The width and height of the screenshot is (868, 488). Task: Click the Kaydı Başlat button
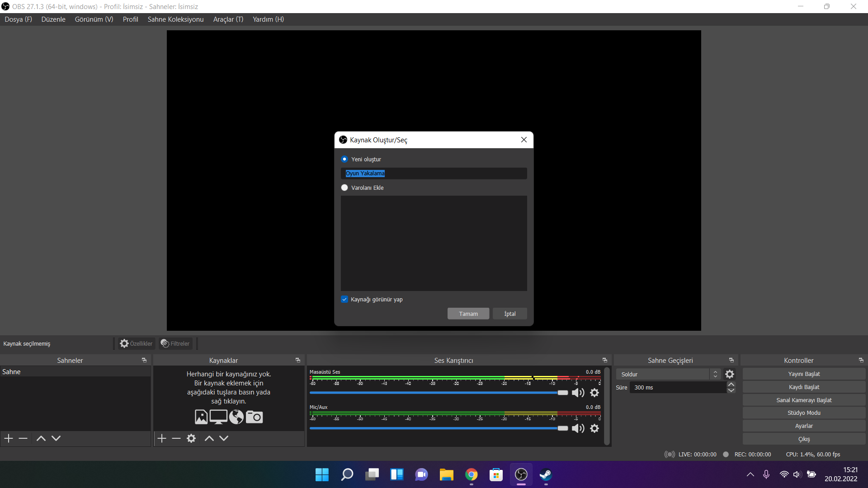click(803, 387)
